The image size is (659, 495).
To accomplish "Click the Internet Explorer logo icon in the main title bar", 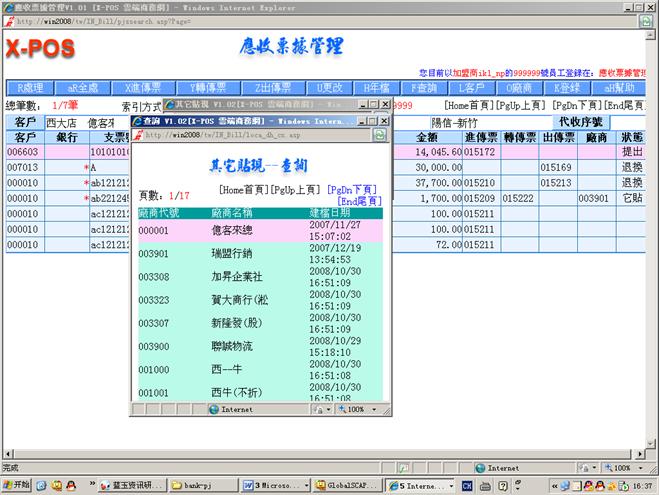I will tap(8, 6).
